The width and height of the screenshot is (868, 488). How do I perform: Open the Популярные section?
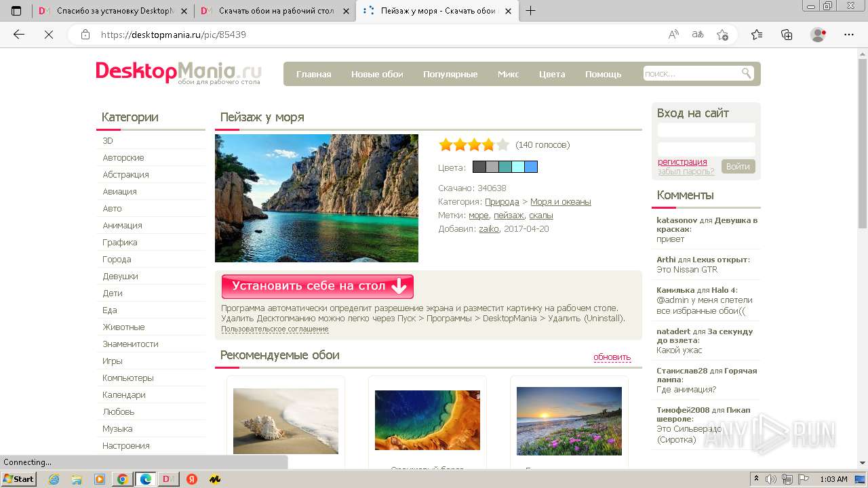[450, 74]
